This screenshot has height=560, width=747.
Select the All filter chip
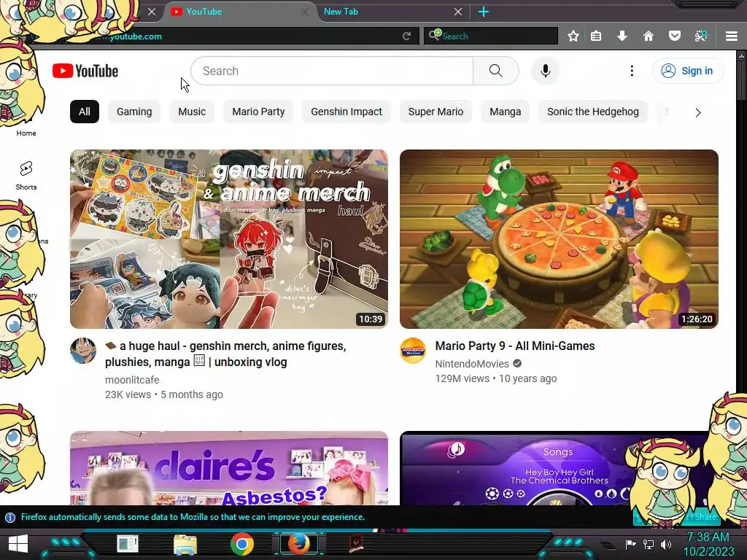tap(85, 112)
